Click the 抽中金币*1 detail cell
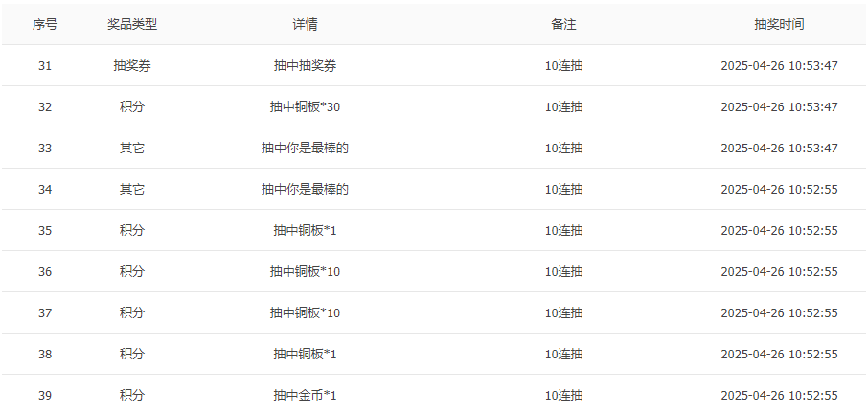The image size is (868, 414). click(x=305, y=396)
